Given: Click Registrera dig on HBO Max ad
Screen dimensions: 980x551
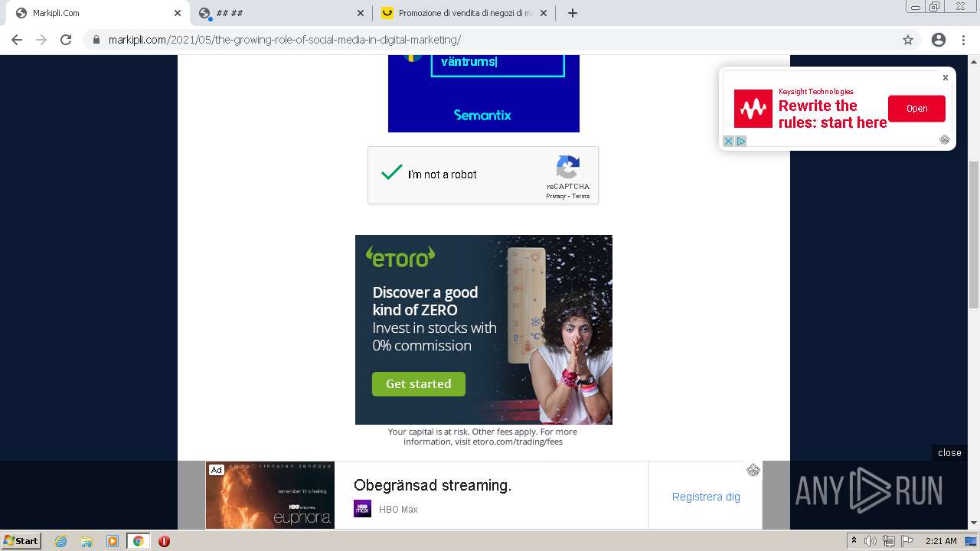Looking at the screenshot, I should [706, 497].
